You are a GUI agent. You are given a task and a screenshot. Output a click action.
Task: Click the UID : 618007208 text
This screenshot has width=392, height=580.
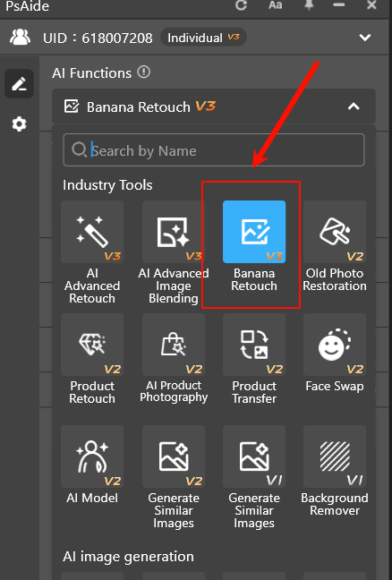[98, 38]
